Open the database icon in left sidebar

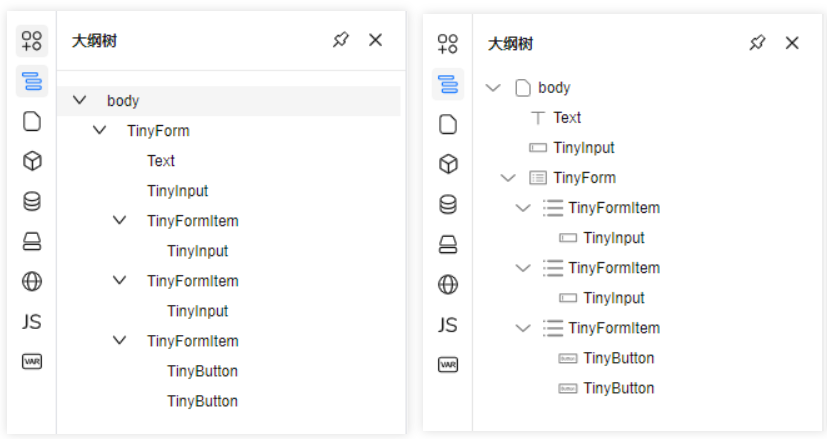click(x=32, y=201)
